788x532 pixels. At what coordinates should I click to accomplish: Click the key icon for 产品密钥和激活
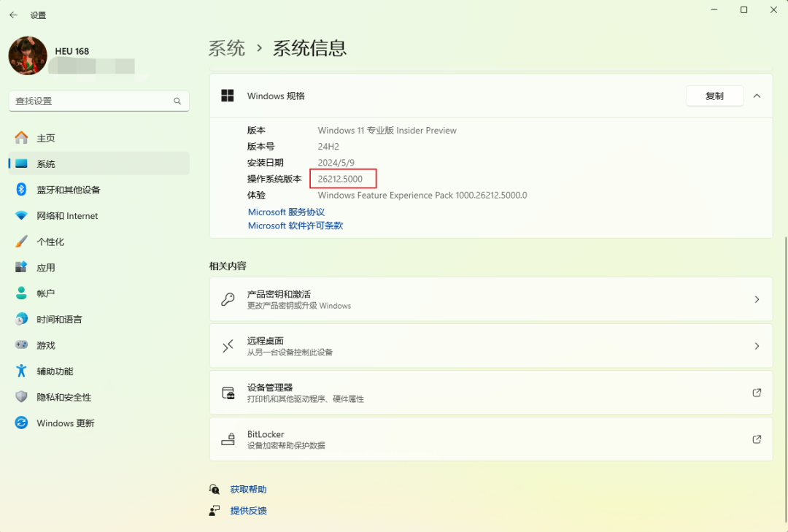tap(228, 299)
